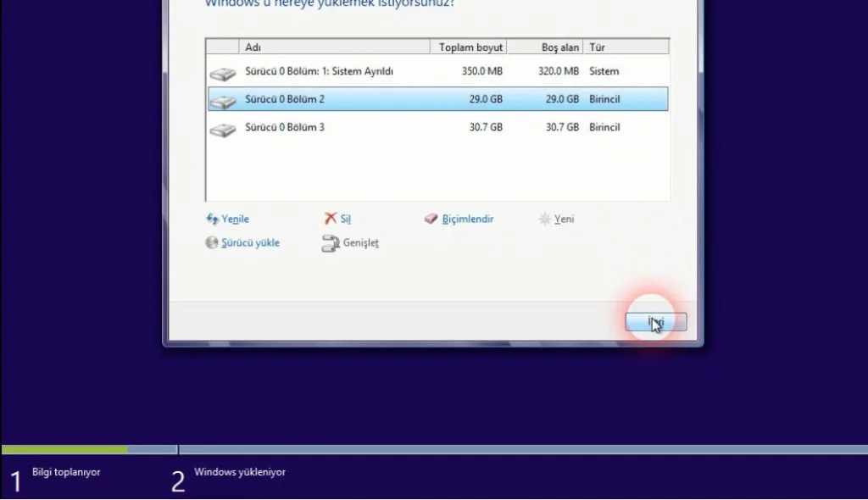Screen dimensions: 868x500
Task: Sort by the Boş alan column header
Action: pyautogui.click(x=559, y=47)
